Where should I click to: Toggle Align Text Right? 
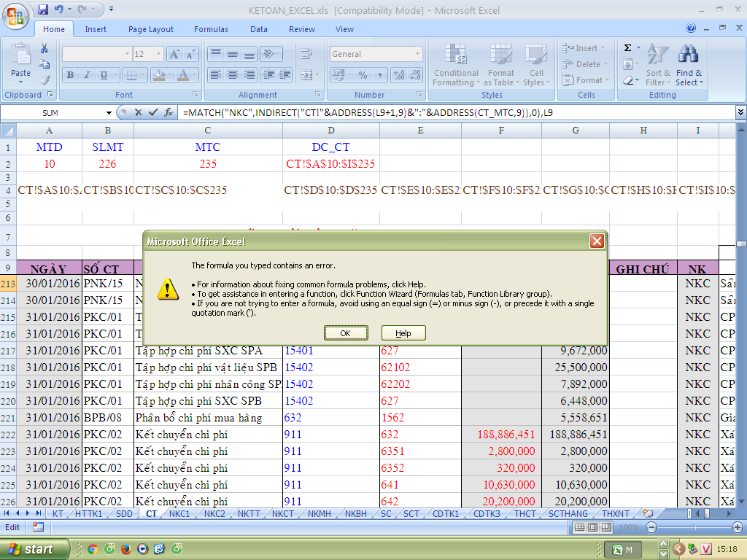pyautogui.click(x=249, y=75)
